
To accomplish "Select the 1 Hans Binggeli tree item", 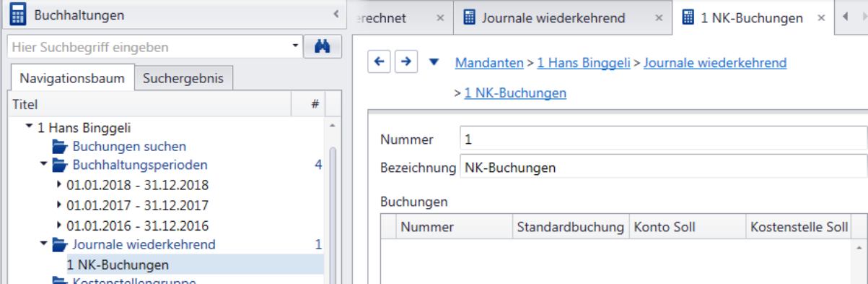I will tap(84, 128).
